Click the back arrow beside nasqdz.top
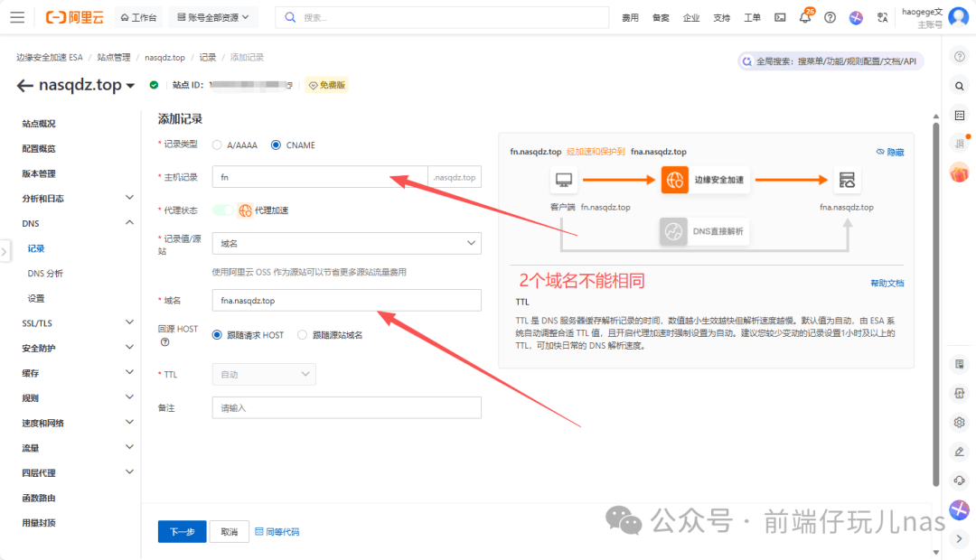The height and width of the screenshot is (560, 976). coord(24,85)
